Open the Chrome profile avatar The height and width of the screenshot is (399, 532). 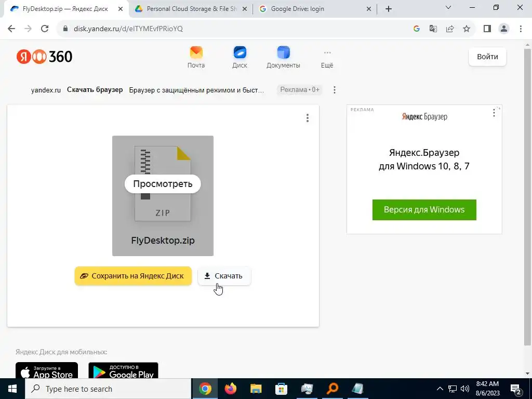(x=504, y=29)
